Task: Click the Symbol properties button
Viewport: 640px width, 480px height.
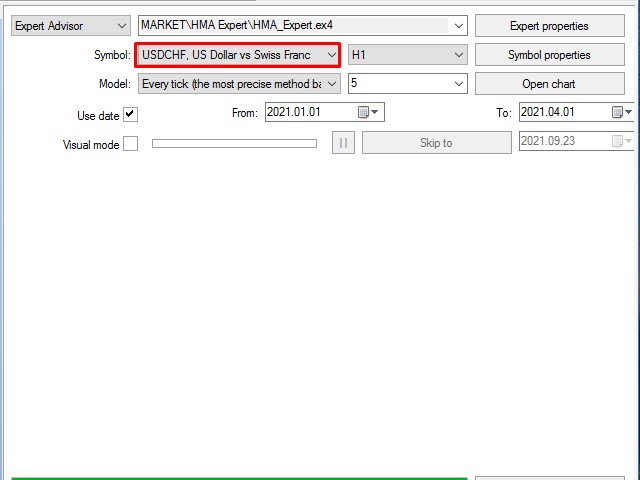Action: (x=549, y=55)
